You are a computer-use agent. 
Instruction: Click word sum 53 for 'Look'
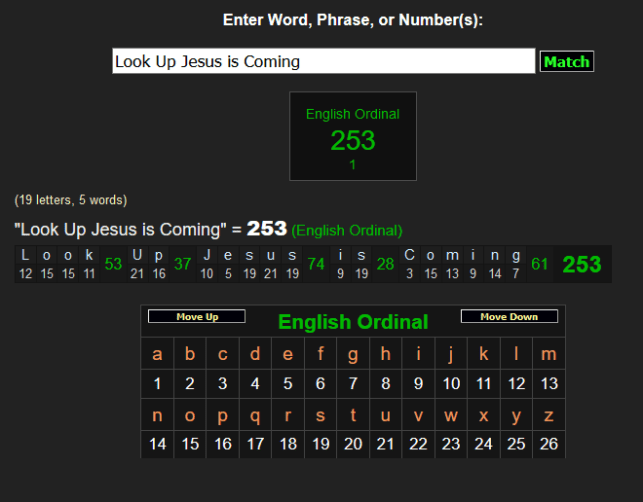tap(113, 264)
